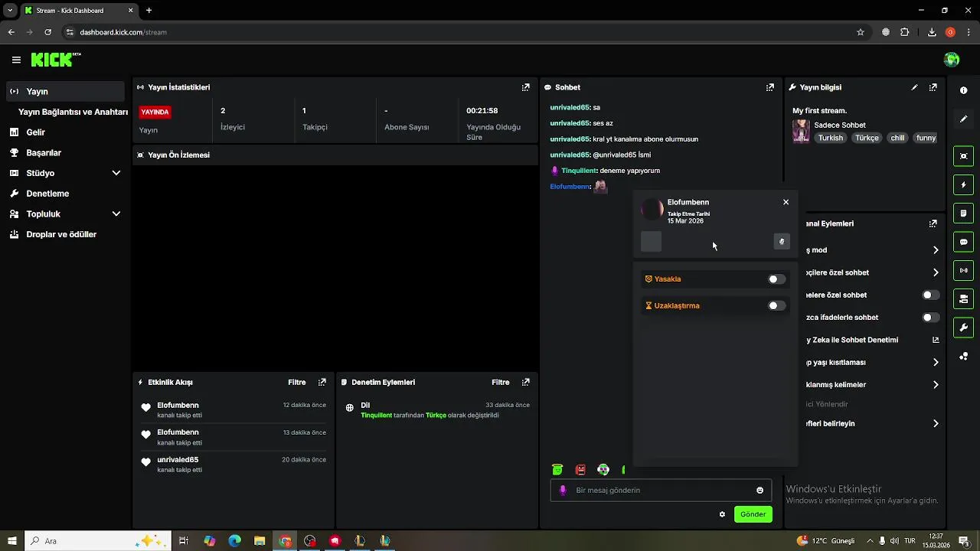This screenshot has height=551, width=980.
Task: Open chat settings gear next to Gönder
Action: tap(722, 514)
